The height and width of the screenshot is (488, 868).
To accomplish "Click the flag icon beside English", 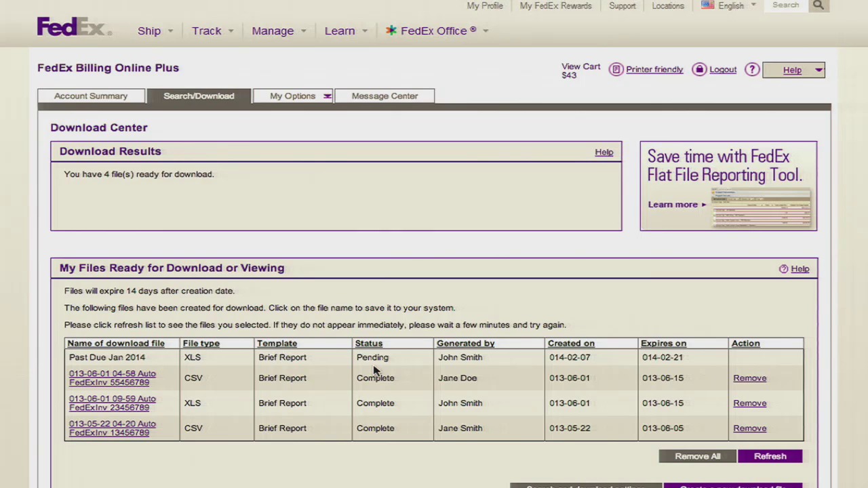I will coord(707,5).
